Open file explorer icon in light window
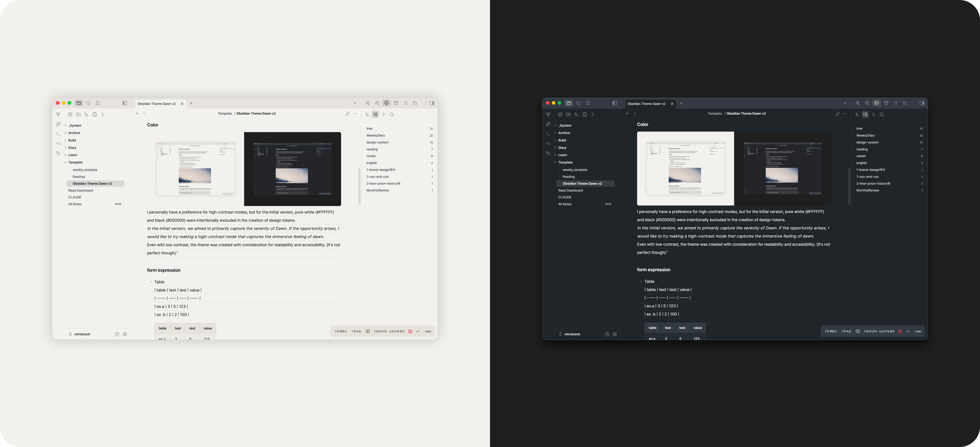Screen dimensions: 980x447 point(79,103)
